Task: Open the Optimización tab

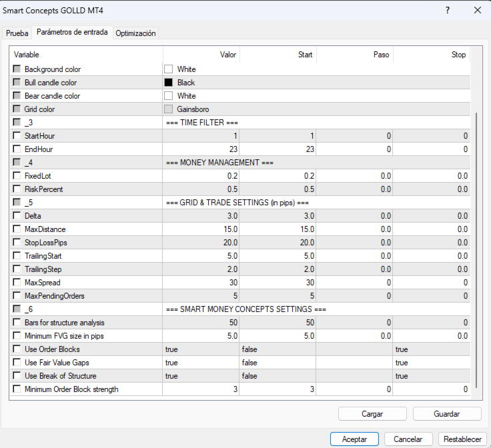Action: coord(135,33)
